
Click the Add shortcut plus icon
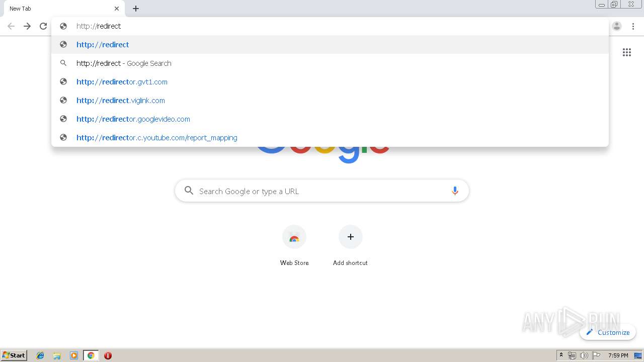pyautogui.click(x=351, y=237)
